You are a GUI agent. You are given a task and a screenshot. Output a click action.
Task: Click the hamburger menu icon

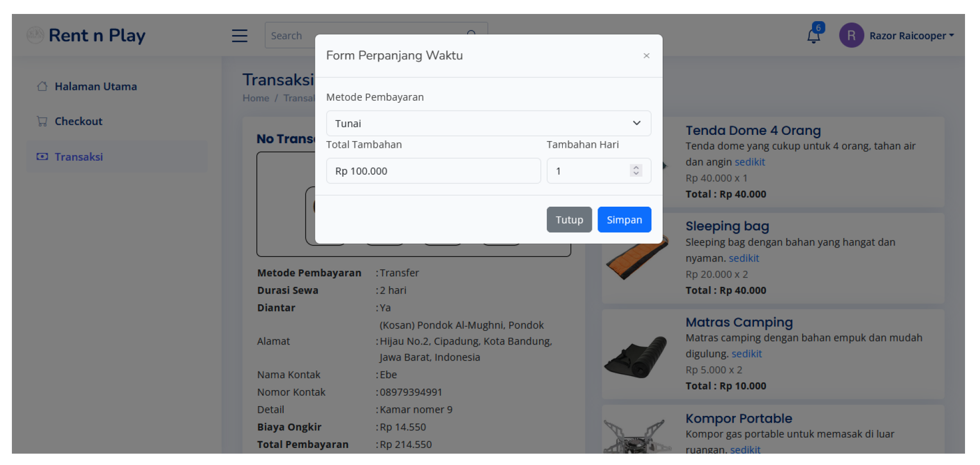(239, 35)
